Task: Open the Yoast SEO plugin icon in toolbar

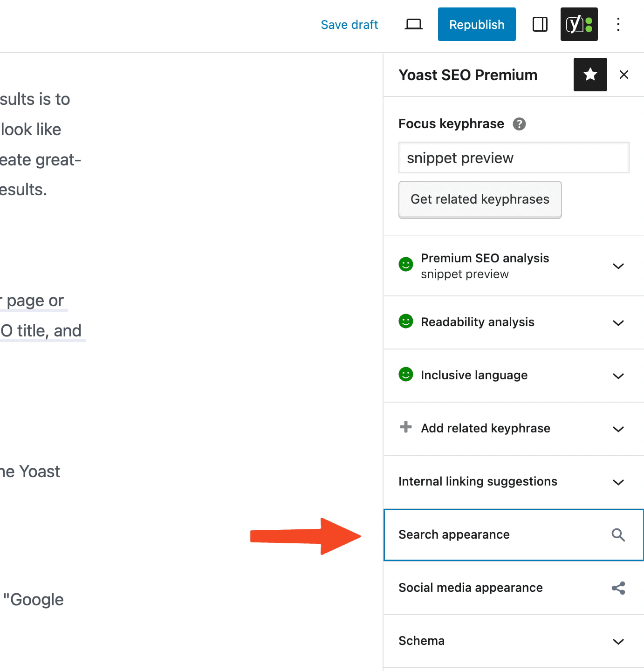Action: pos(579,24)
